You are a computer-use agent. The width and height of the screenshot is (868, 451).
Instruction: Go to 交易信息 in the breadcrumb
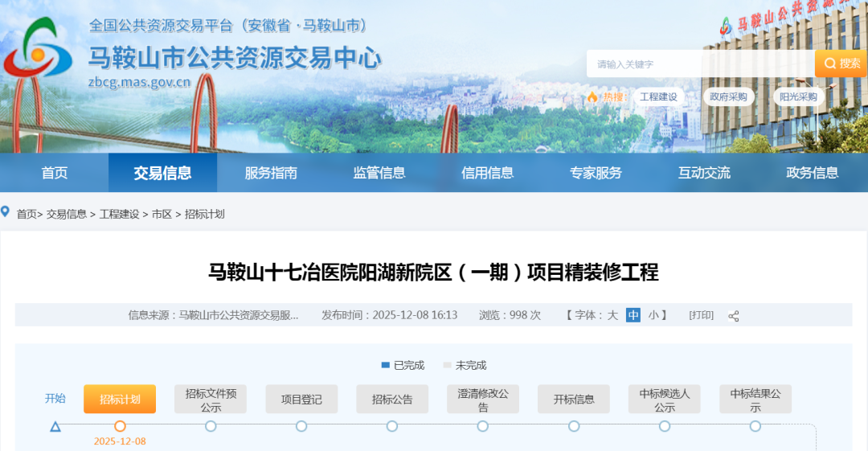tap(67, 215)
